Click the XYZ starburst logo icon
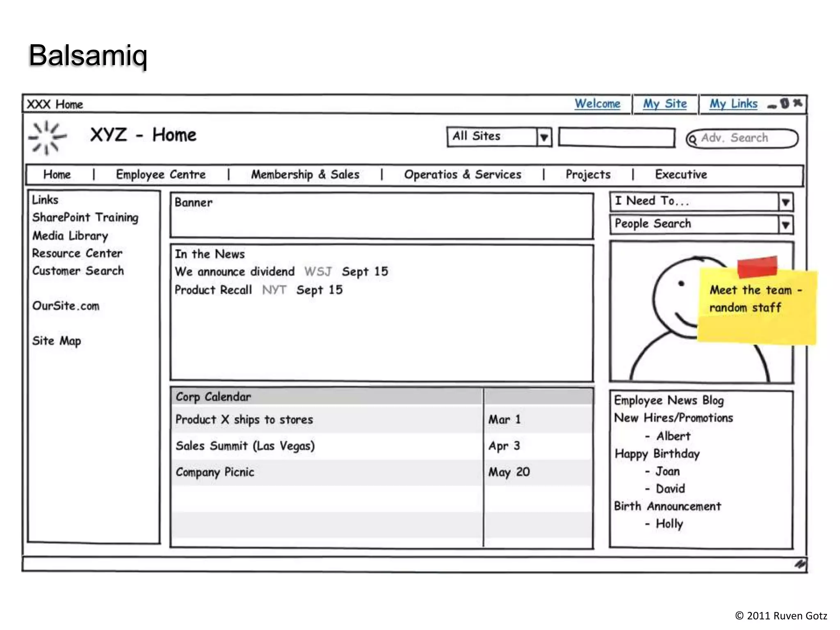Screen dimensions: 840x630 pos(47,138)
